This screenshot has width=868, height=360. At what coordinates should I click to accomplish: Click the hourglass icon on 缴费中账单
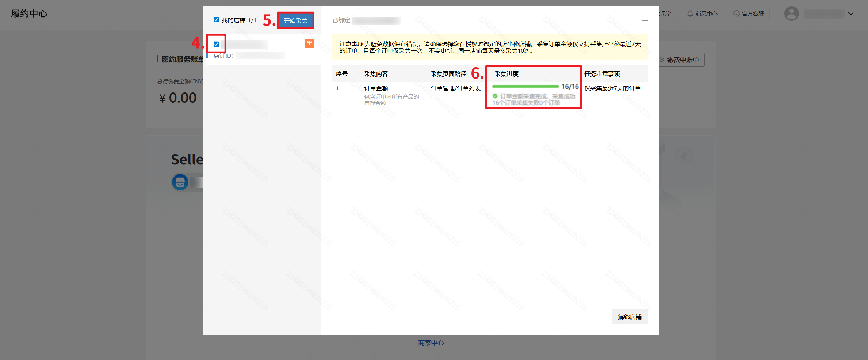[x=662, y=60]
